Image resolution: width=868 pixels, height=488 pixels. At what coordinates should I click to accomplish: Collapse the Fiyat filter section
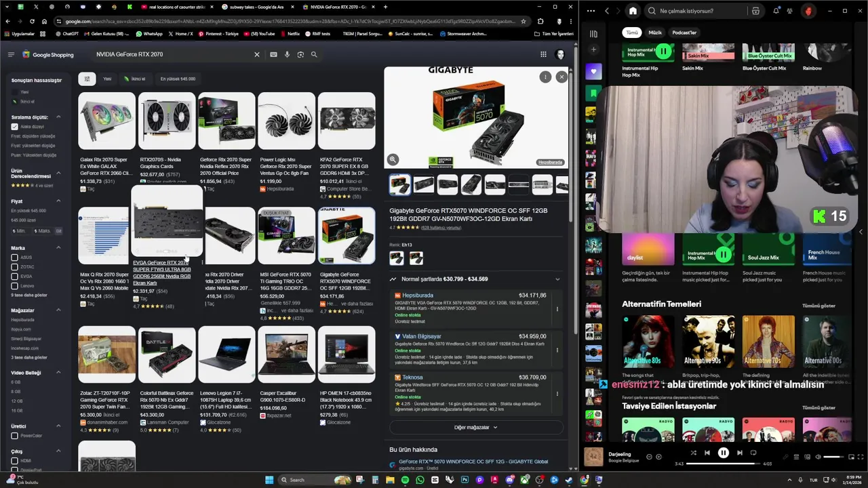pos(58,201)
